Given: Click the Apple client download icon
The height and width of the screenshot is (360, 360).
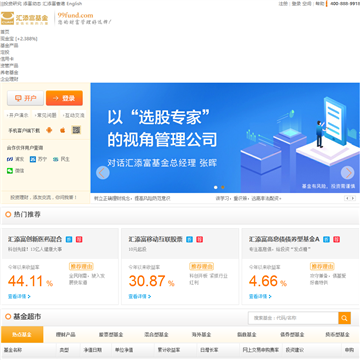Looking at the screenshot, I should [x=63, y=130].
